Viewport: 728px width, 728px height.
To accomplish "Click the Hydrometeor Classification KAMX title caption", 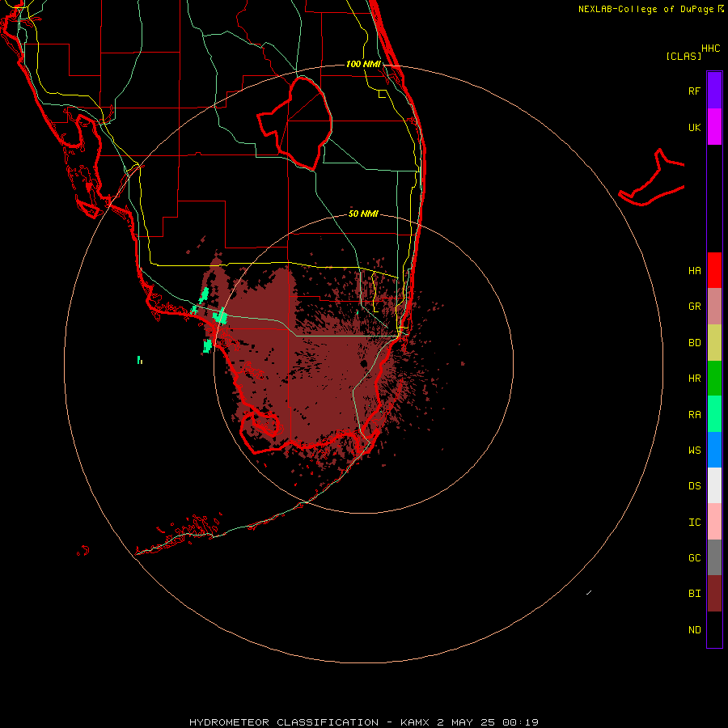I will point(363,722).
